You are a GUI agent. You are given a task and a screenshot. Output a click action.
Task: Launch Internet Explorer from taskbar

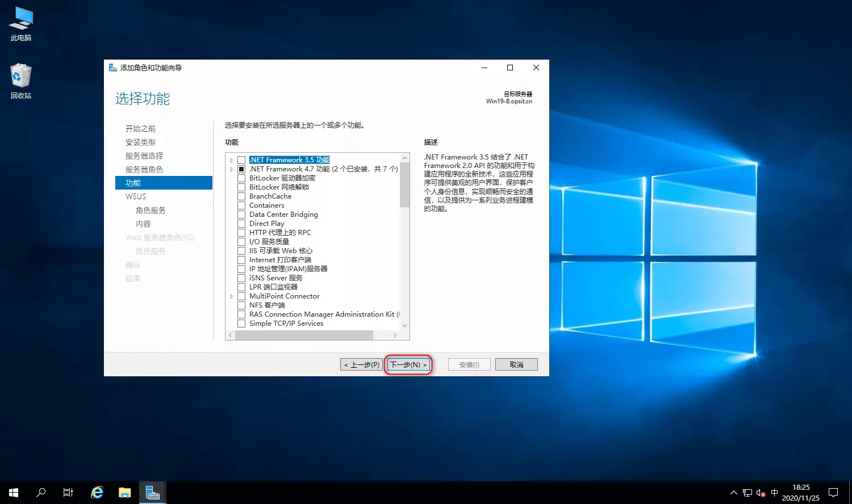click(x=97, y=492)
